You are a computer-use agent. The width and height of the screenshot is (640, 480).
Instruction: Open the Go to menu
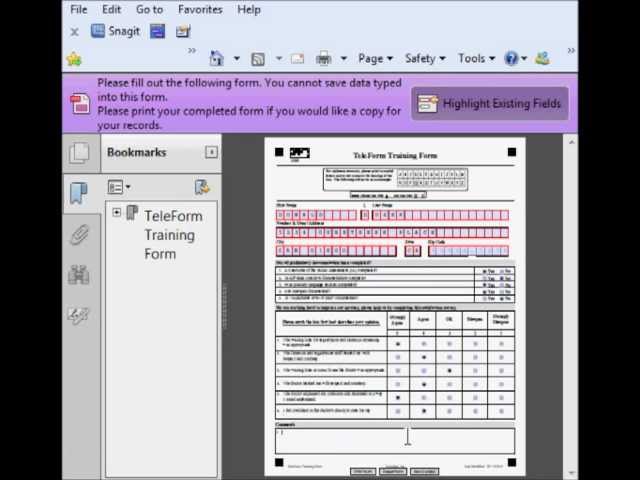point(149,9)
